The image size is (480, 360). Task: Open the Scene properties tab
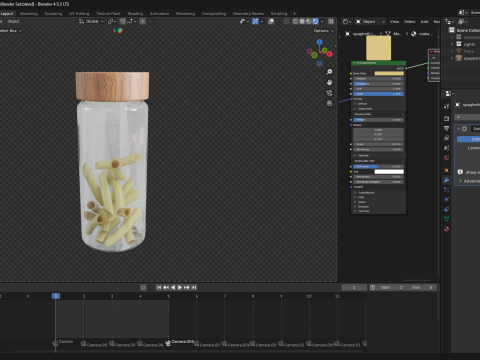[447, 148]
